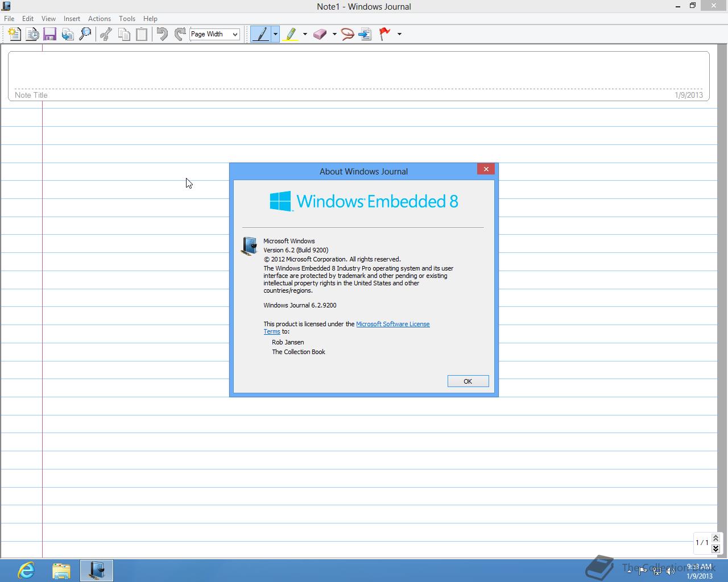Viewport: 728px width, 582px height.
Task: Open the Edit menu
Action: tap(28, 19)
